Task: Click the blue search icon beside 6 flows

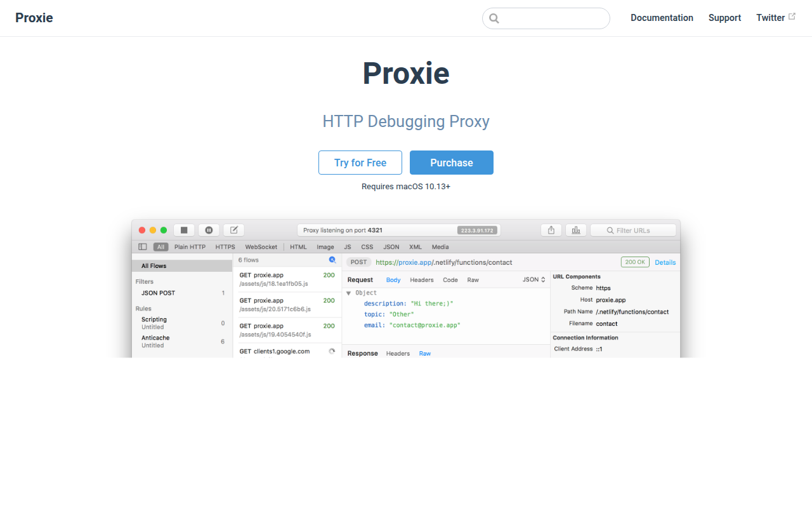Action: [x=332, y=260]
